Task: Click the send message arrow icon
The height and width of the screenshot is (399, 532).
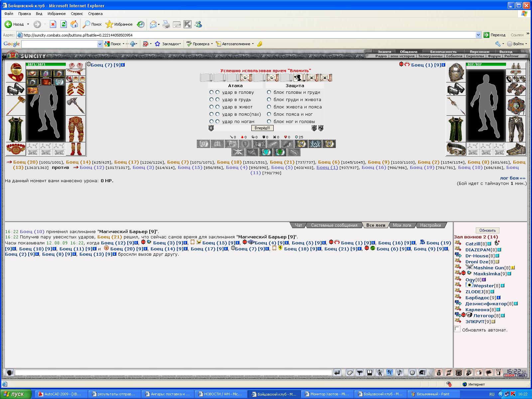Action: pos(337,373)
